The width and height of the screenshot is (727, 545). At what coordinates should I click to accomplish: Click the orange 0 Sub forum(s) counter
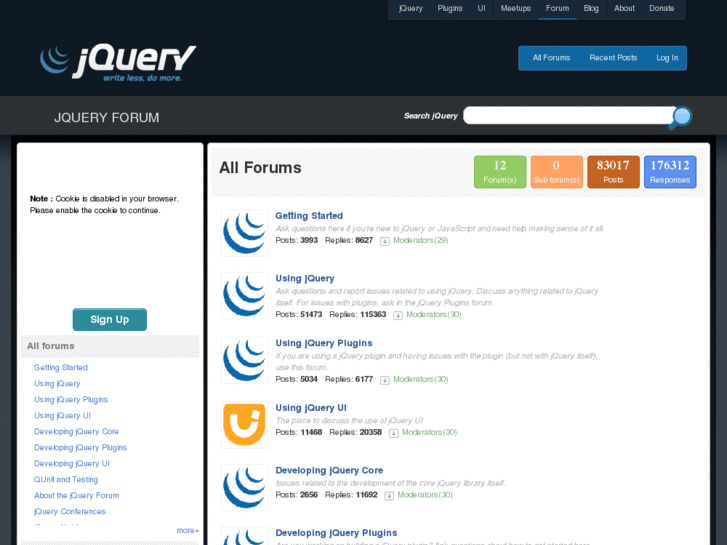point(556,172)
